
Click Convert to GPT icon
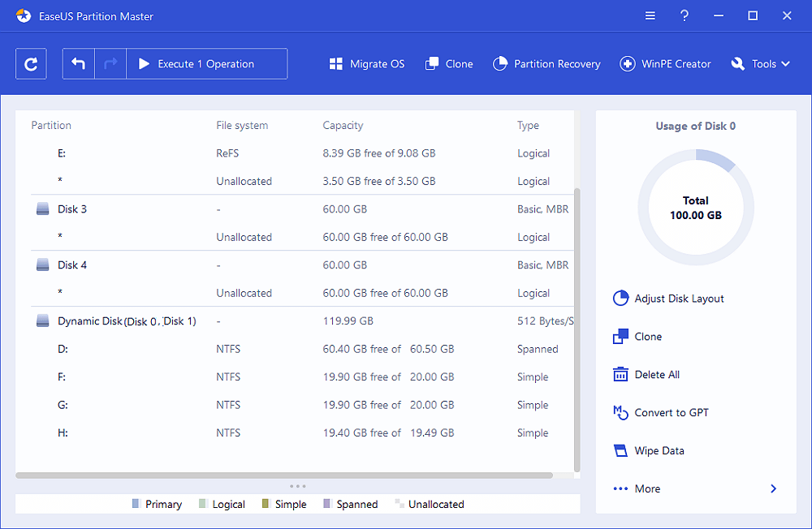pos(620,413)
